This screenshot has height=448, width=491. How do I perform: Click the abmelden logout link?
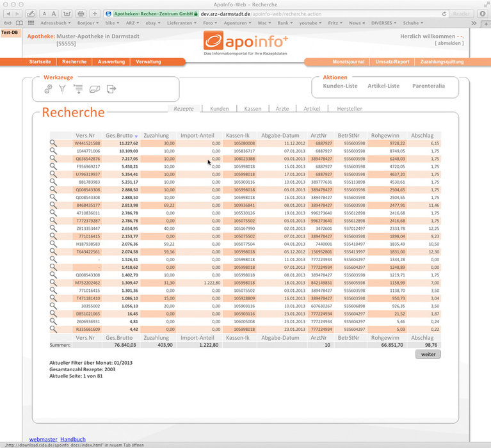pyautogui.click(x=449, y=44)
